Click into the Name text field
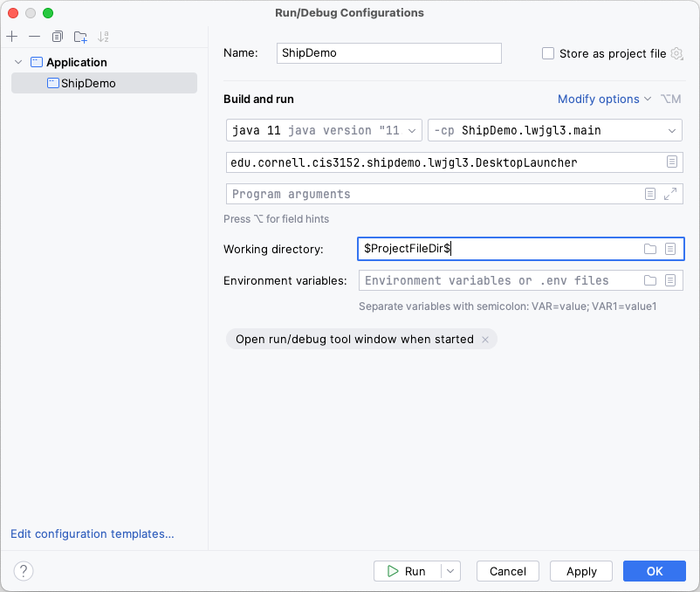The height and width of the screenshot is (592, 700). coord(388,53)
